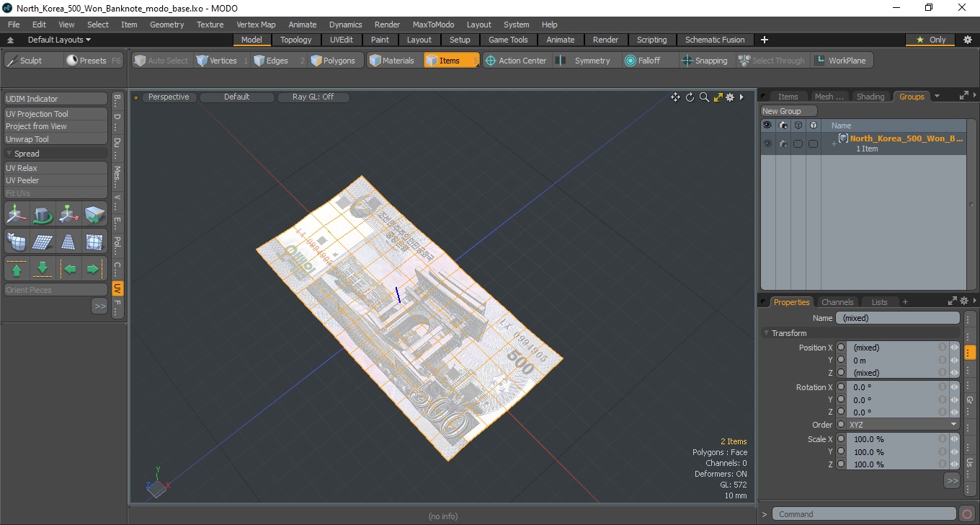Expand left toolbox with double-arrow button
This screenshot has height=525, width=980.
pos(99,306)
